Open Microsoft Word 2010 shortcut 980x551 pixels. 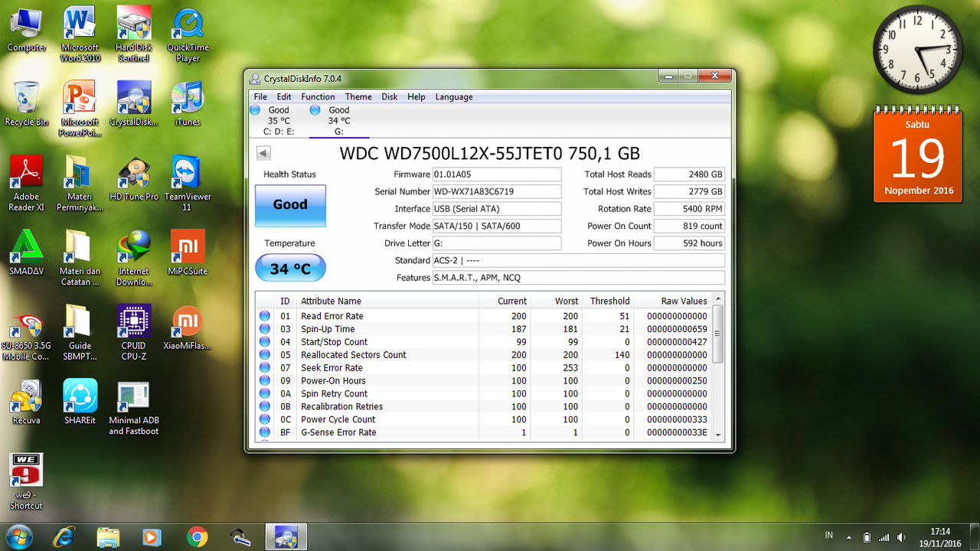(80, 35)
